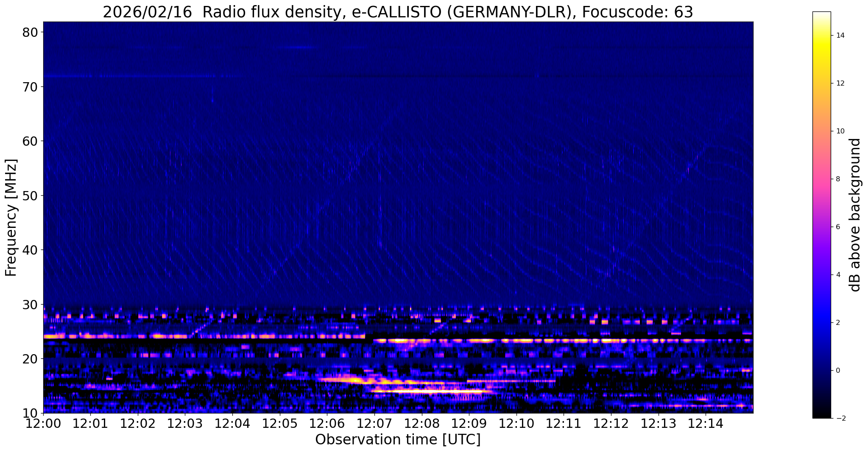Click the colorbar tick label 10
This screenshot has height=452, width=868.
click(840, 131)
